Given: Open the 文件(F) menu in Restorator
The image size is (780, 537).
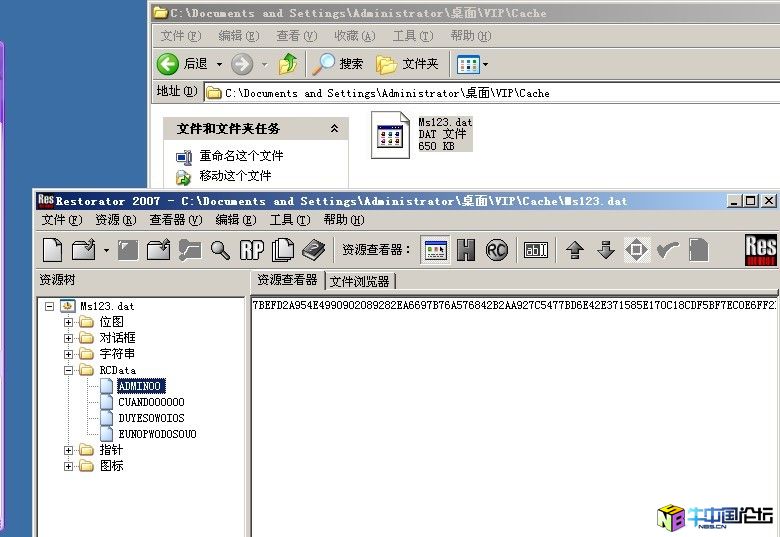Looking at the screenshot, I should tap(62, 220).
